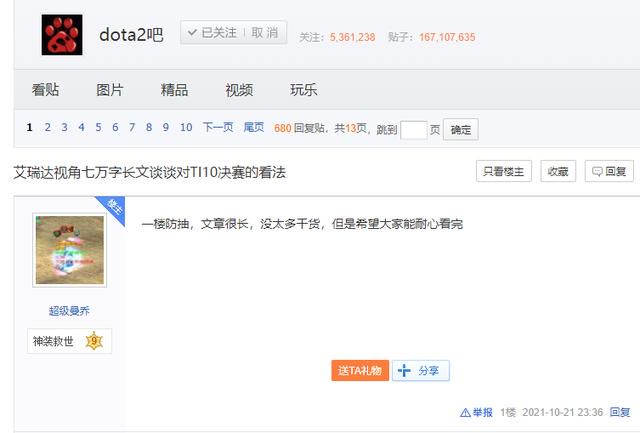Click 取消 to unfollow the forum
The height and width of the screenshot is (433, 640).
tap(265, 33)
